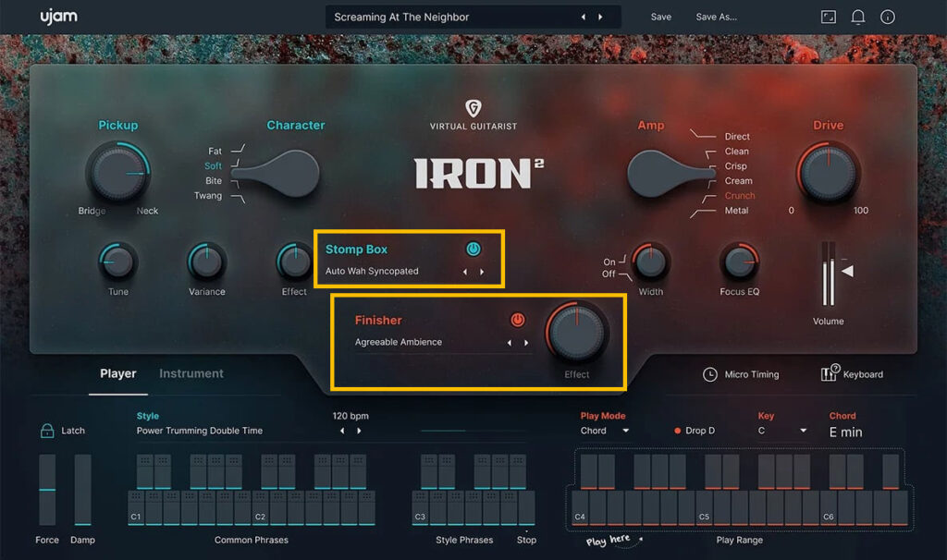Select next Style arrow
Viewport: 947px width, 560px height.
pyautogui.click(x=360, y=431)
